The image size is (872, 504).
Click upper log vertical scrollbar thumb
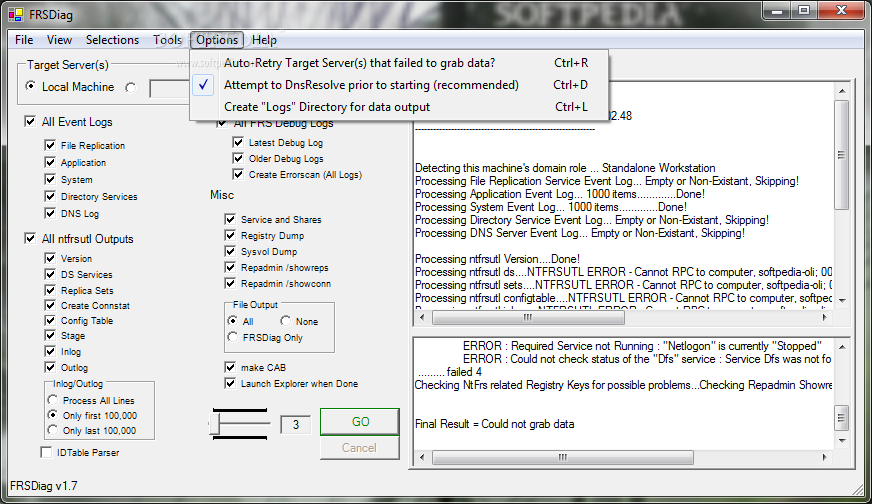pos(842,155)
